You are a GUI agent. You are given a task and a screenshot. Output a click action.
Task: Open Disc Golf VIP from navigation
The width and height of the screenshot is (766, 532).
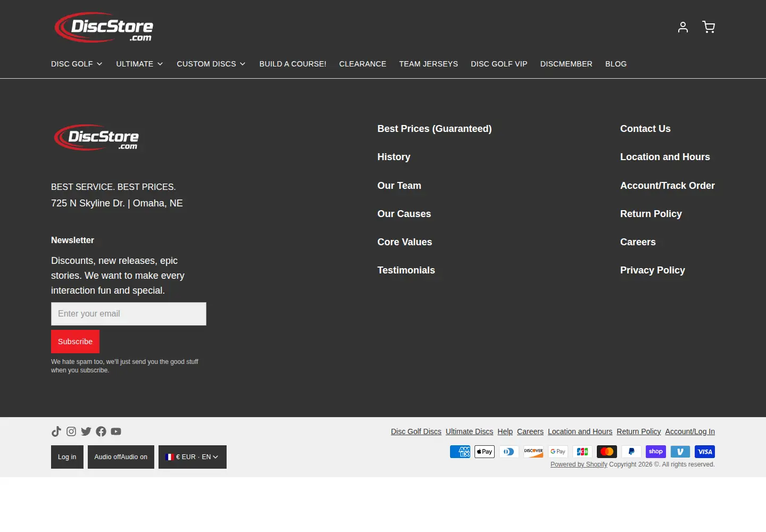point(499,64)
